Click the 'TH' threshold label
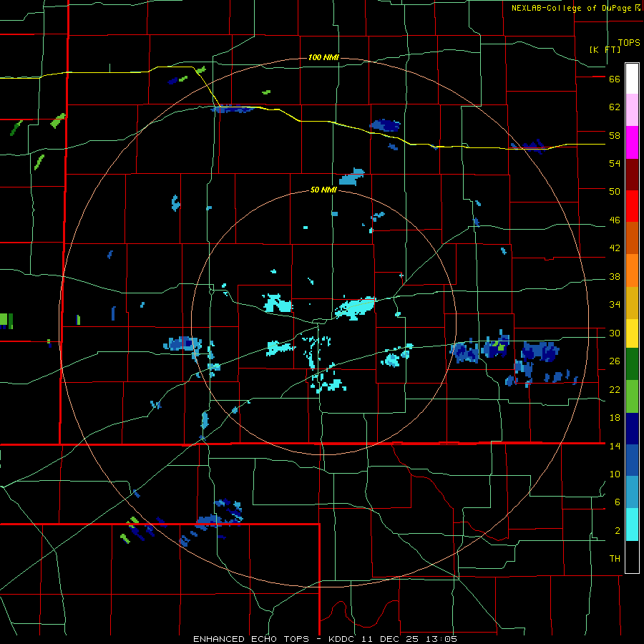The image size is (644, 644). coord(615,558)
